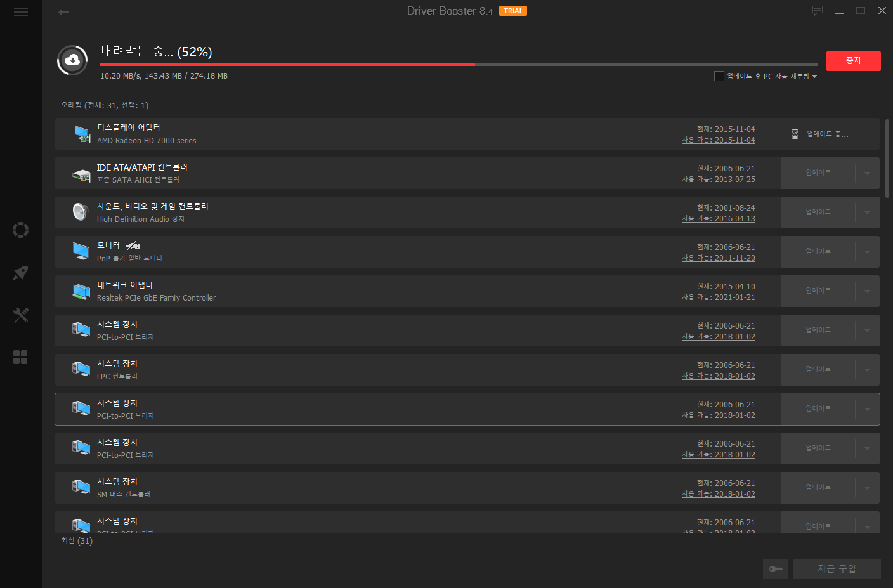Update the Realtek PCIe GbE driver
This screenshot has width=893, height=588.
pos(818,291)
